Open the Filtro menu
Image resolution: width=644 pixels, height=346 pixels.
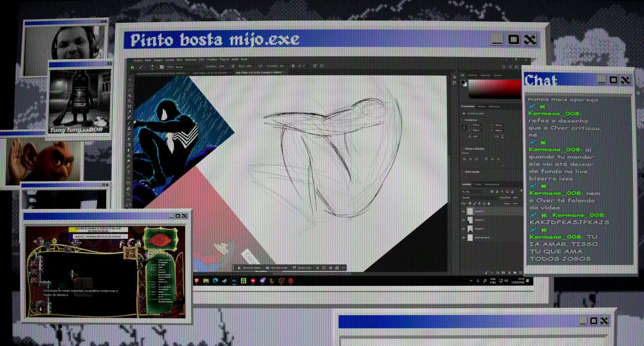click(202, 60)
